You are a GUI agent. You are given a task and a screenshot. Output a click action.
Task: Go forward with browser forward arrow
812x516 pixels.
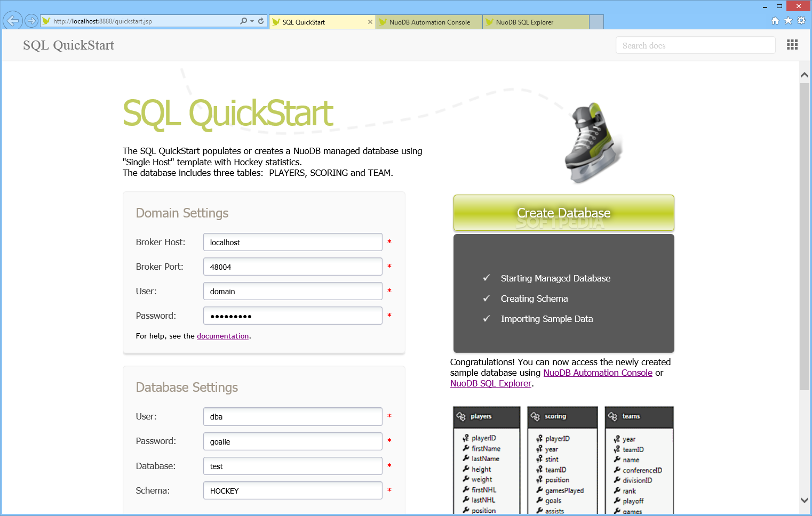point(31,21)
